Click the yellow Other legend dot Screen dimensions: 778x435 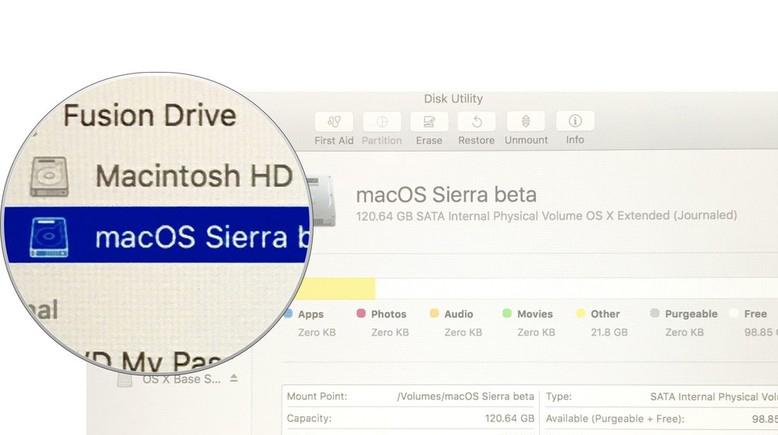[x=581, y=313]
